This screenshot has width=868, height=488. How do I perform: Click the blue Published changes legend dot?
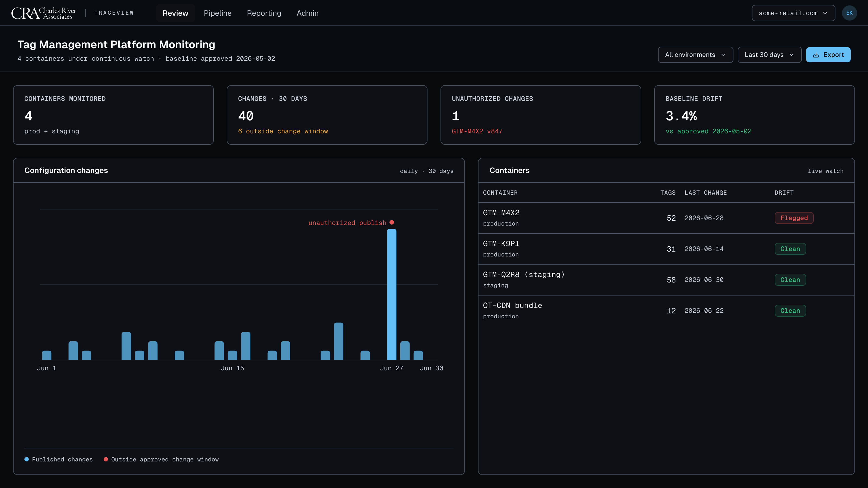point(27,459)
